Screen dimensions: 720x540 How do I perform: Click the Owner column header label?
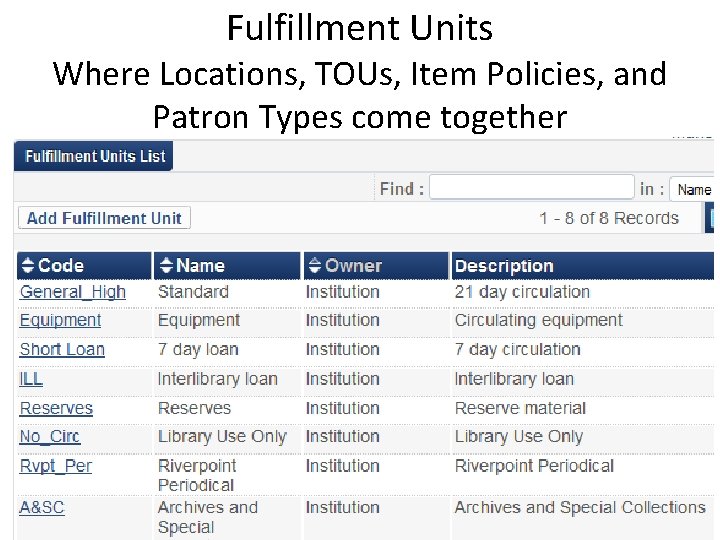tap(353, 266)
